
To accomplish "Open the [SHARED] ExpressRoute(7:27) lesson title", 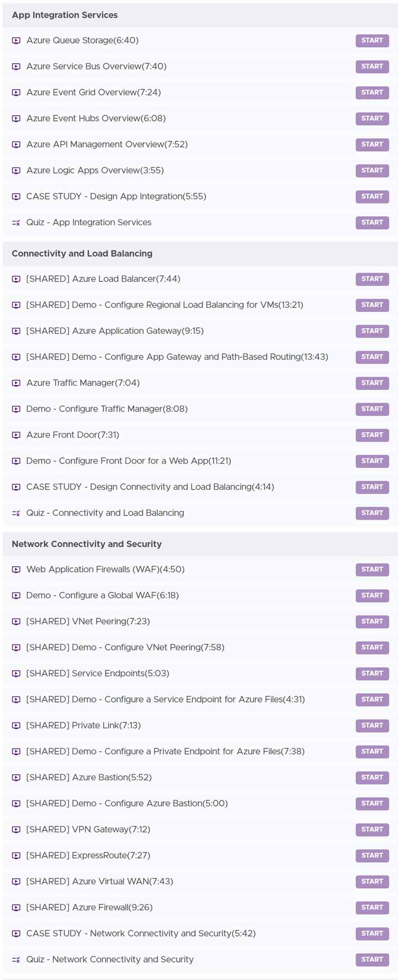I will 88,855.
